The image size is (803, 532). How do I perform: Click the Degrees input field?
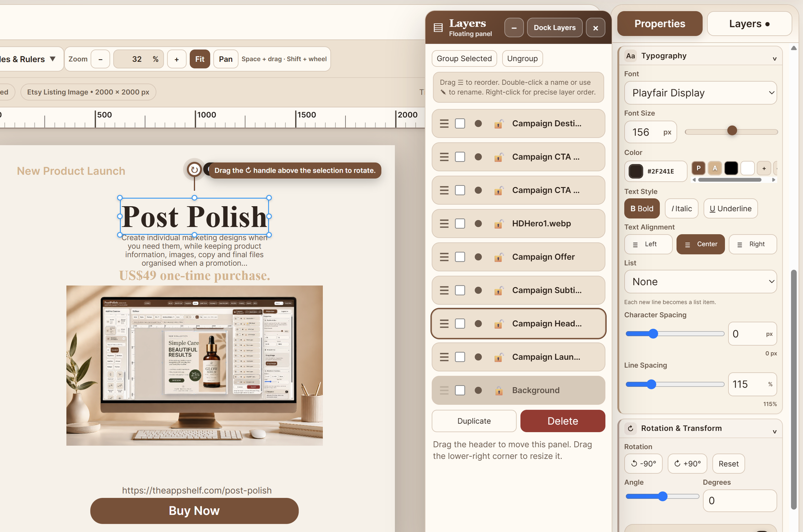coord(740,501)
